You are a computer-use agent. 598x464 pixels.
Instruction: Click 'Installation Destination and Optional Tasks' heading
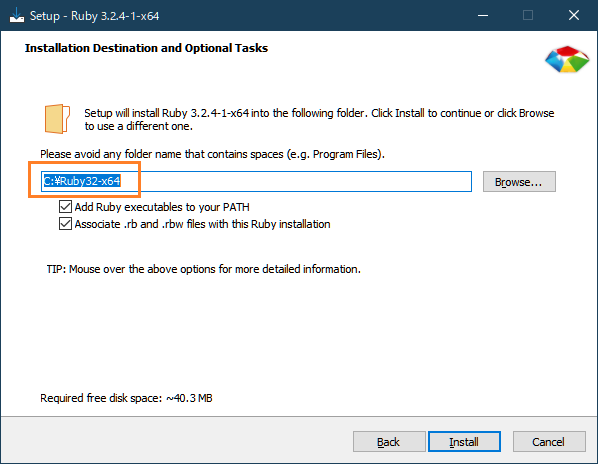(146, 48)
